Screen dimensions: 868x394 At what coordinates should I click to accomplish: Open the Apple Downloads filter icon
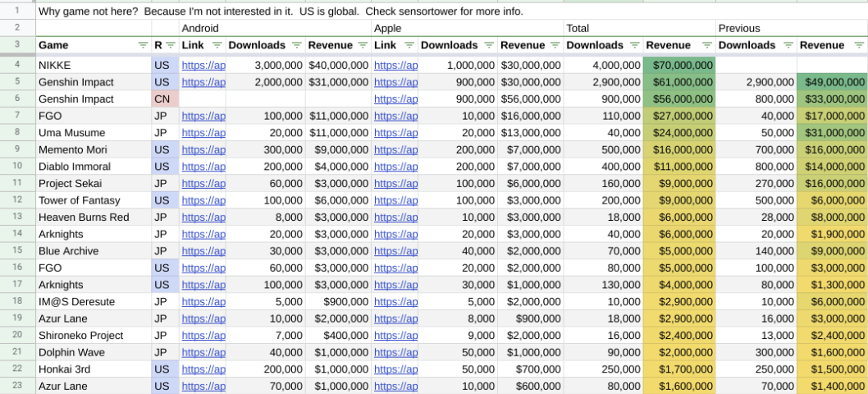489,45
